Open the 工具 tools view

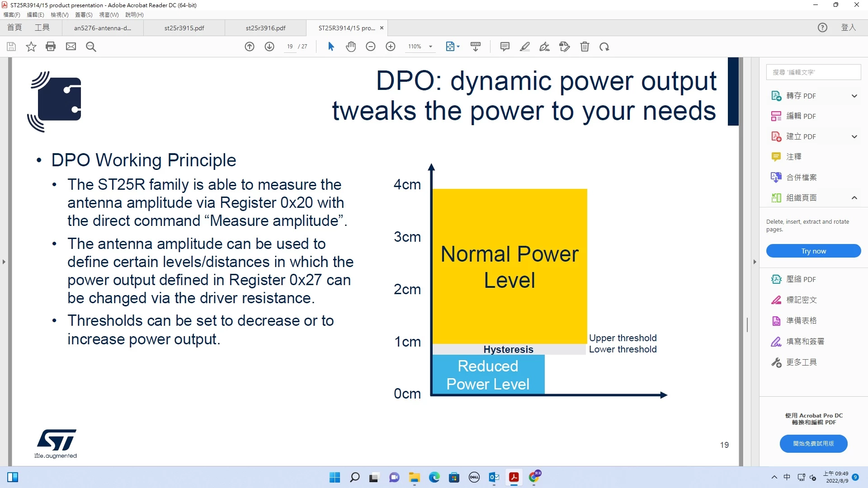(x=42, y=28)
